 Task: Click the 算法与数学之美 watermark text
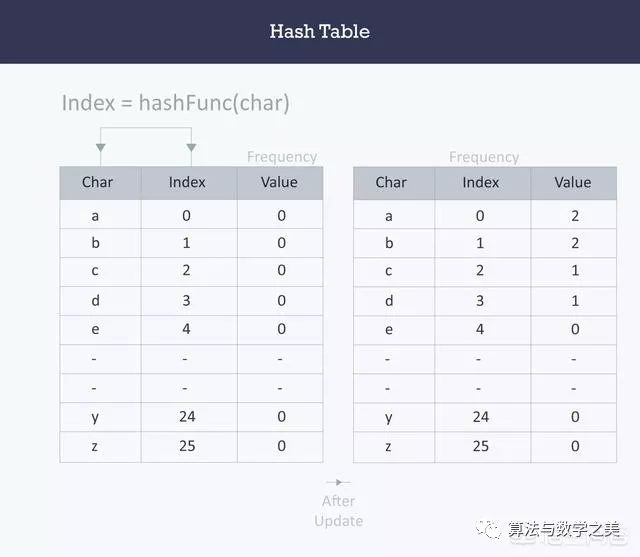563,530
